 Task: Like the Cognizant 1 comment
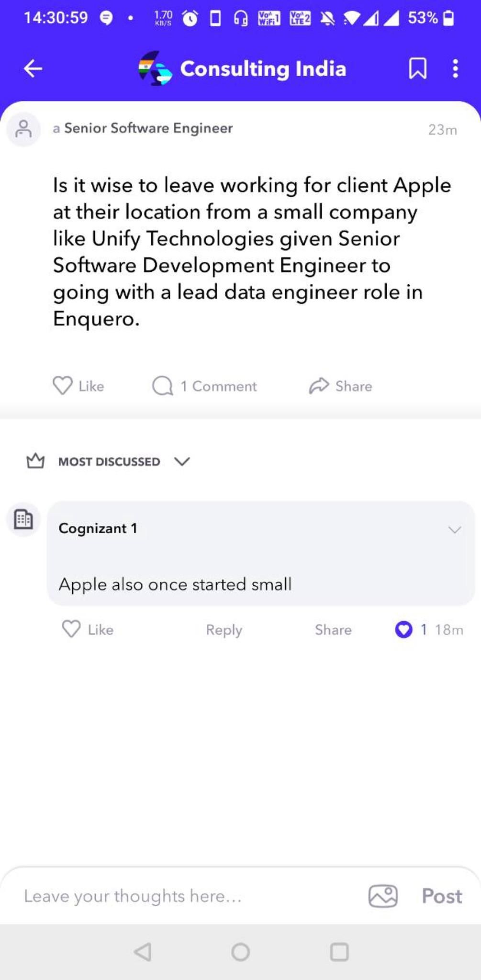[88, 629]
